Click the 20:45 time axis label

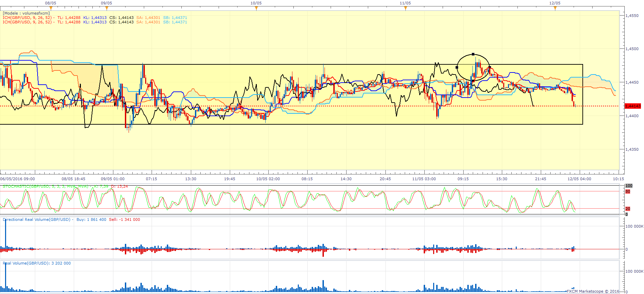point(385,179)
